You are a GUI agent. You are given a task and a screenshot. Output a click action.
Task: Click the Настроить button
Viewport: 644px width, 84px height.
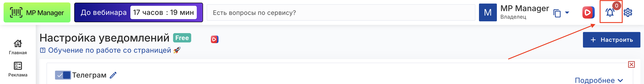coord(612,40)
